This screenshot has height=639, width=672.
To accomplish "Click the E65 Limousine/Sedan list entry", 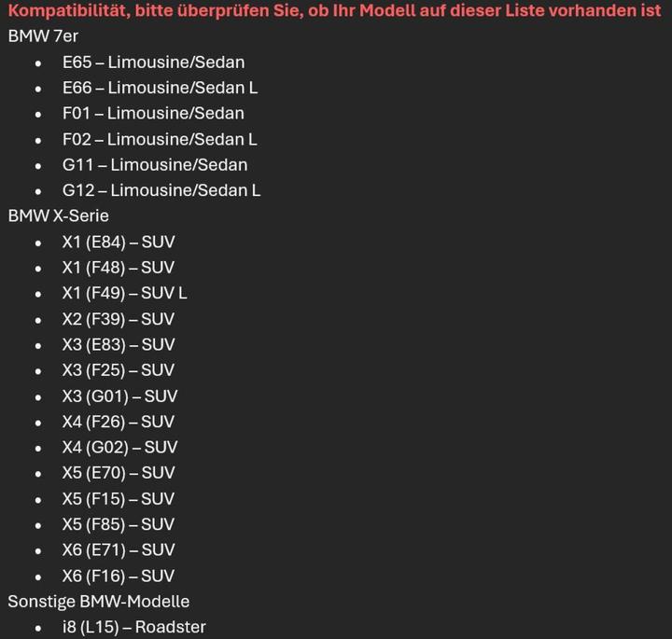I will [153, 63].
